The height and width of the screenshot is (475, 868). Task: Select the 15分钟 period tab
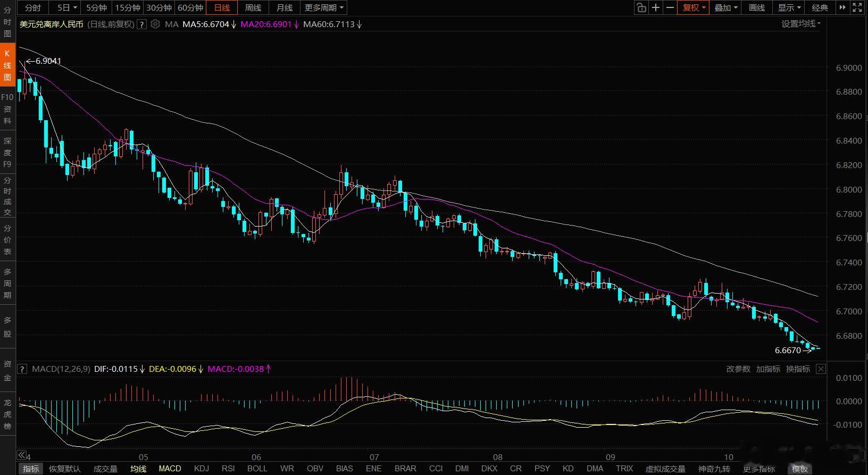(128, 7)
